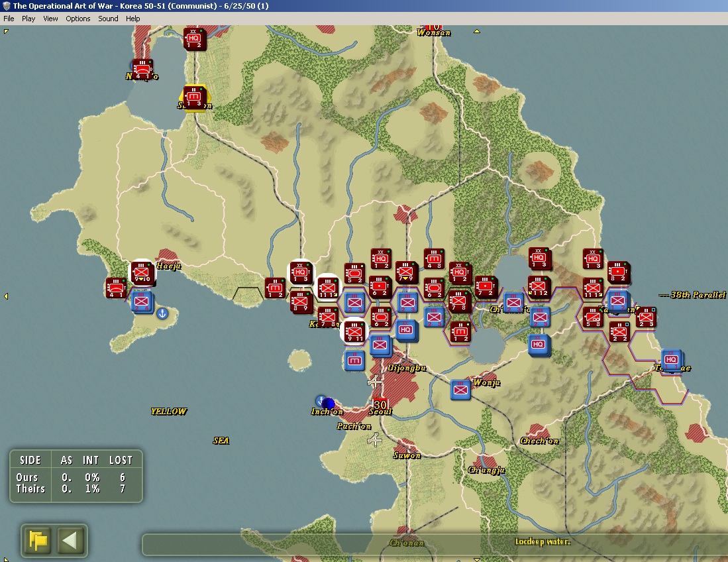Click scroll arrow in top-left map corner
The height and width of the screenshot is (562, 728).
point(6,32)
